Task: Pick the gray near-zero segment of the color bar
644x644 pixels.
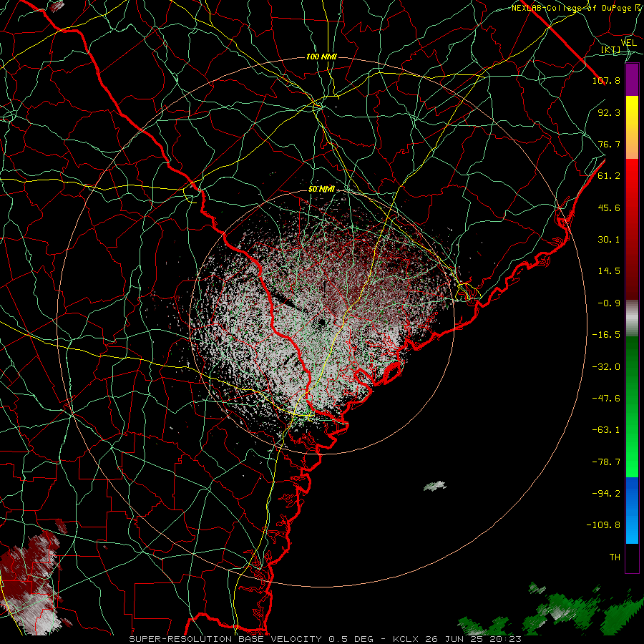Action: 632,318
